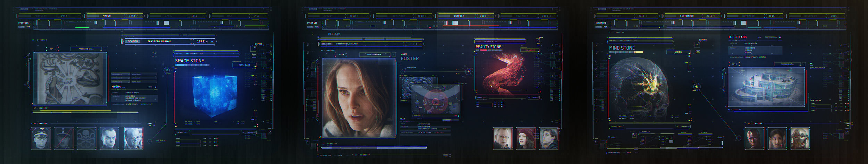Open the MARCH 1942 tab dropdown arrow
Screen dimensions: 868x164
pos(137,16)
